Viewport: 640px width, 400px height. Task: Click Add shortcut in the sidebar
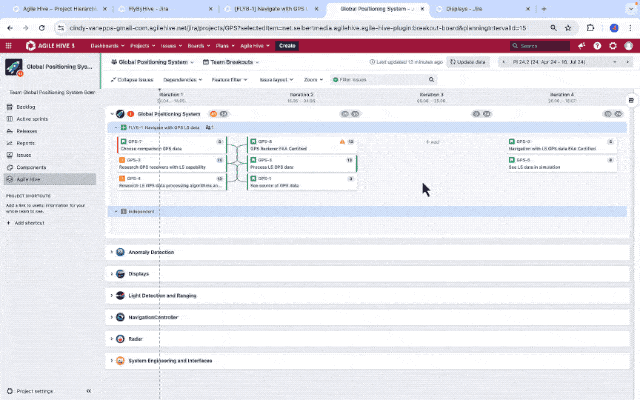point(26,223)
